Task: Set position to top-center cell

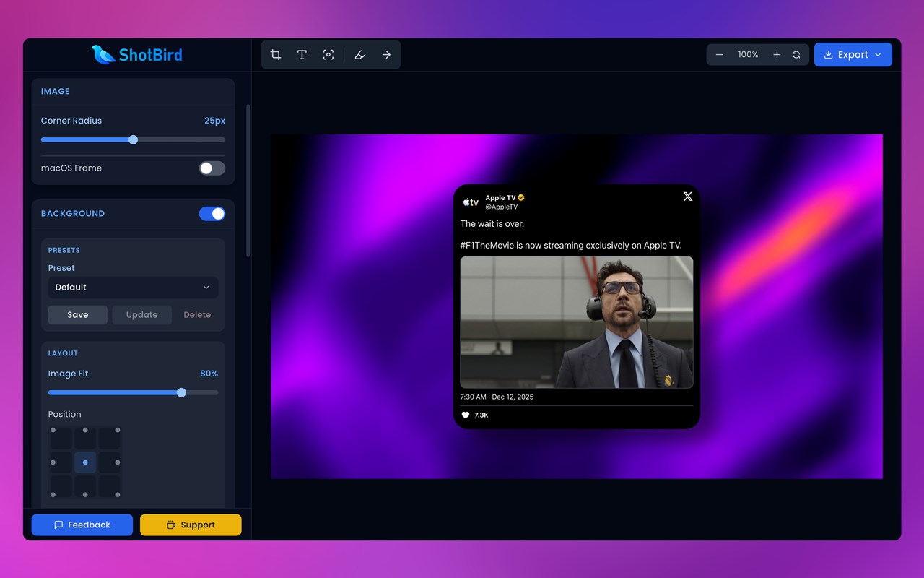Action: [x=85, y=438]
